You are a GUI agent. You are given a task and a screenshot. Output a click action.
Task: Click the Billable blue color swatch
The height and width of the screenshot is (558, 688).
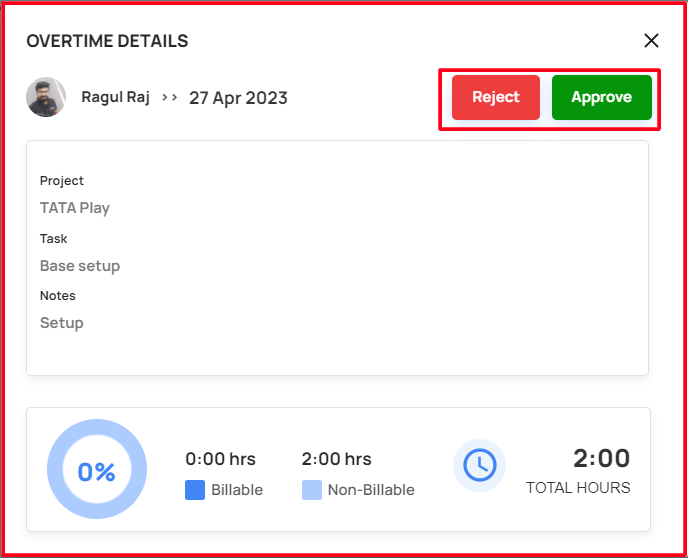(x=195, y=490)
